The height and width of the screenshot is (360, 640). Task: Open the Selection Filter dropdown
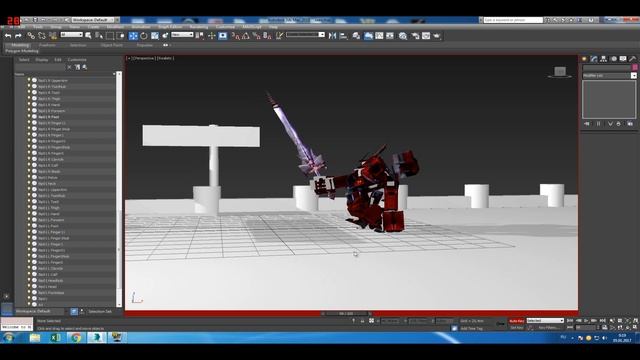coord(72,35)
